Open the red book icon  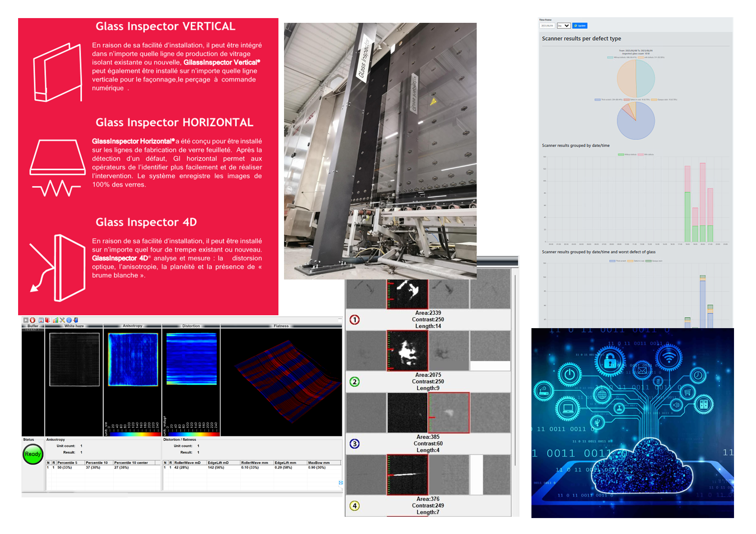(47, 320)
